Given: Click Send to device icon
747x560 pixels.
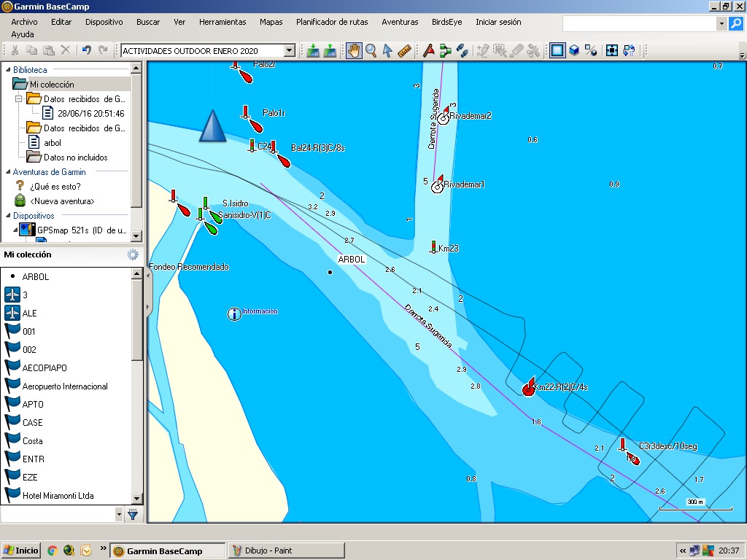Looking at the screenshot, I should [x=313, y=50].
